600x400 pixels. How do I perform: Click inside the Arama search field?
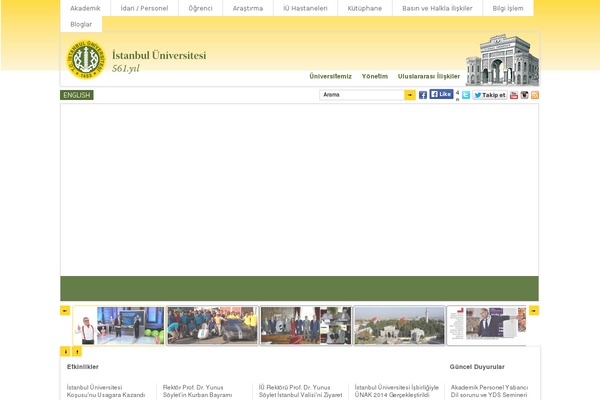pos(362,95)
